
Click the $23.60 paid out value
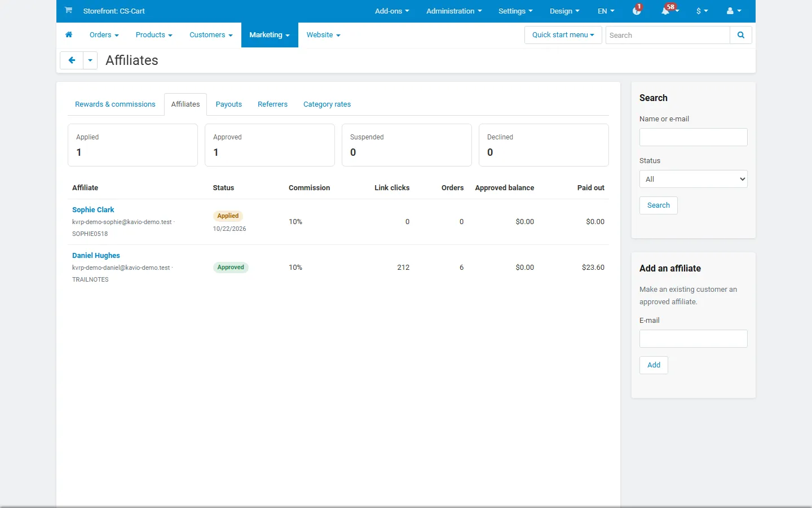(593, 268)
